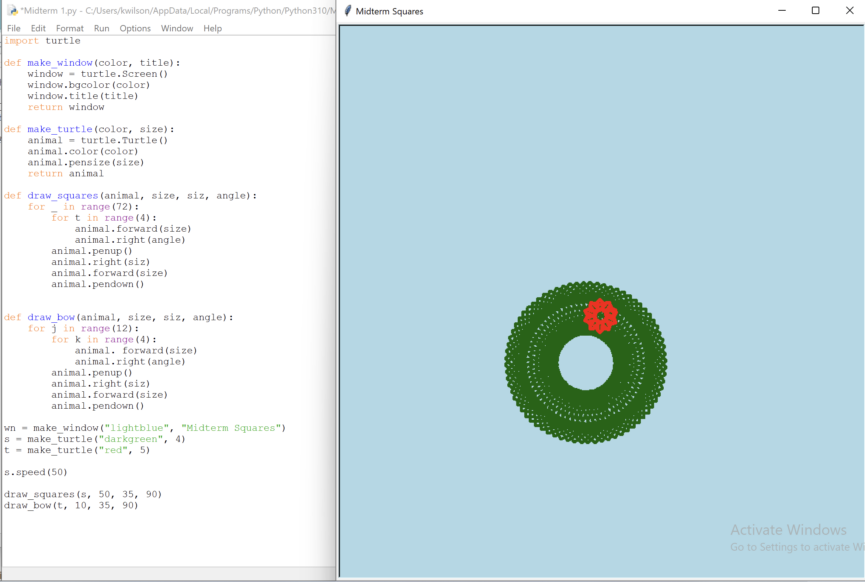Open the Help menu

pyautogui.click(x=212, y=28)
